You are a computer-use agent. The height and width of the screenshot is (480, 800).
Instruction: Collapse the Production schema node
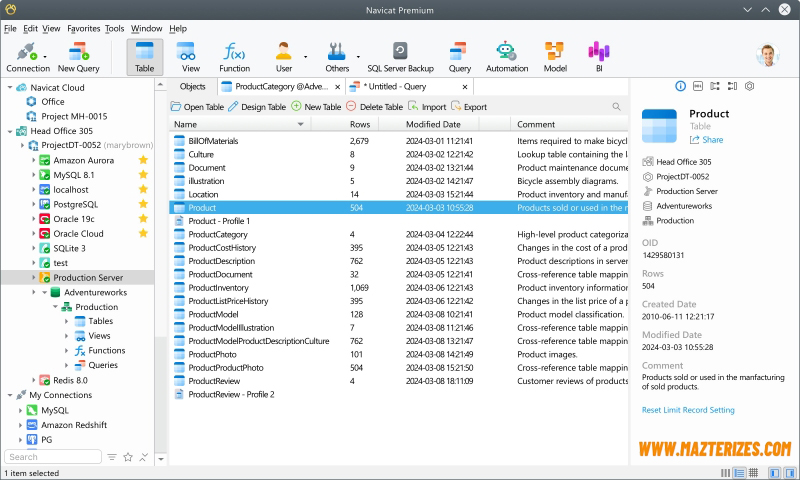click(x=55, y=307)
